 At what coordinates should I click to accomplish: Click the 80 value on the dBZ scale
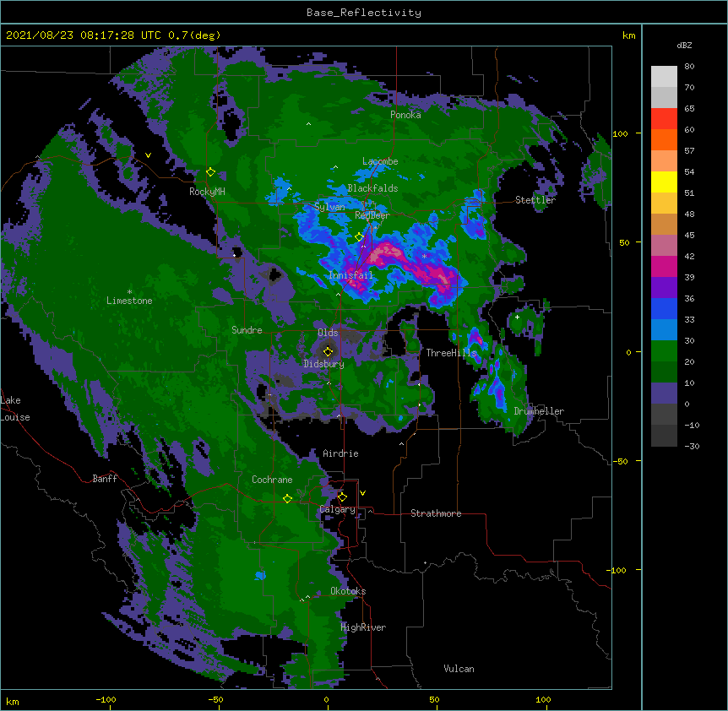pyautogui.click(x=689, y=67)
